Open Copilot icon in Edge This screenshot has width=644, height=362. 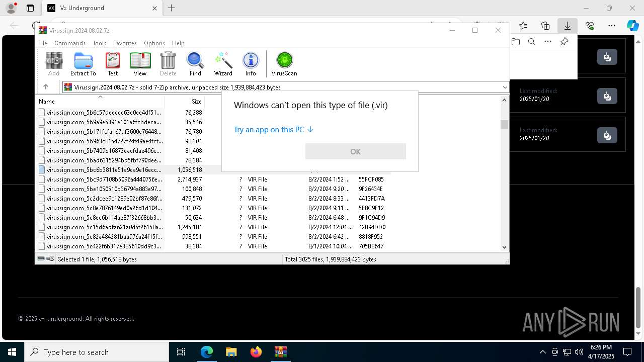[x=632, y=26]
